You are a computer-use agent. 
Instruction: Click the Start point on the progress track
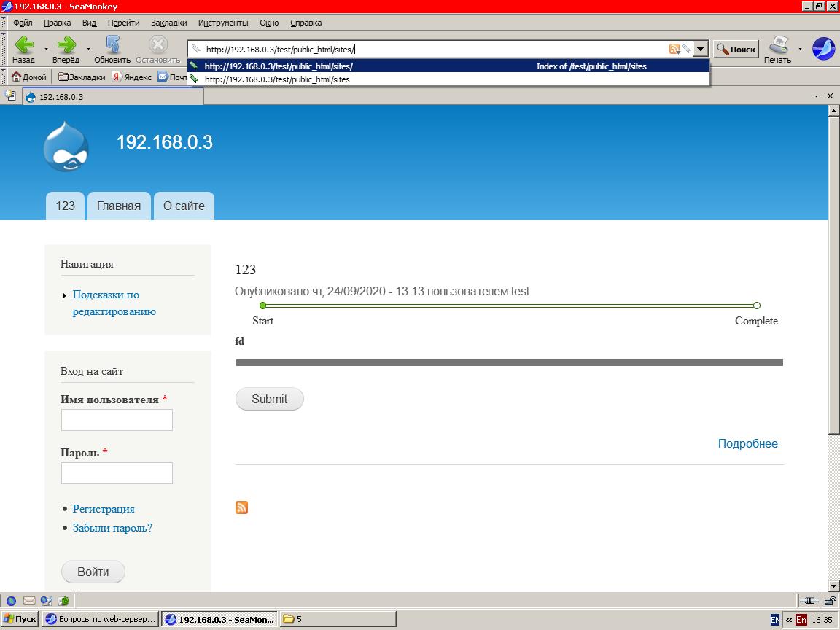[262, 306]
